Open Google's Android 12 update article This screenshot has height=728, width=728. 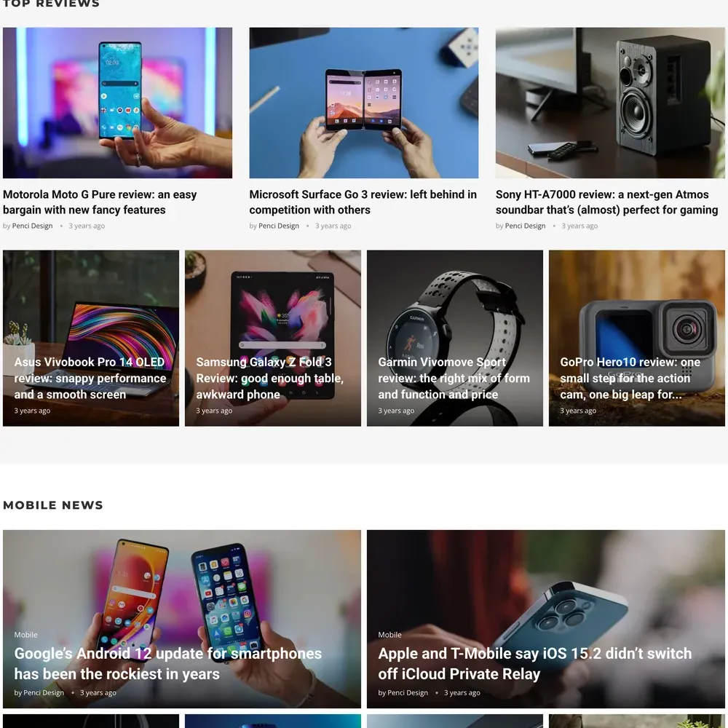[168, 663]
